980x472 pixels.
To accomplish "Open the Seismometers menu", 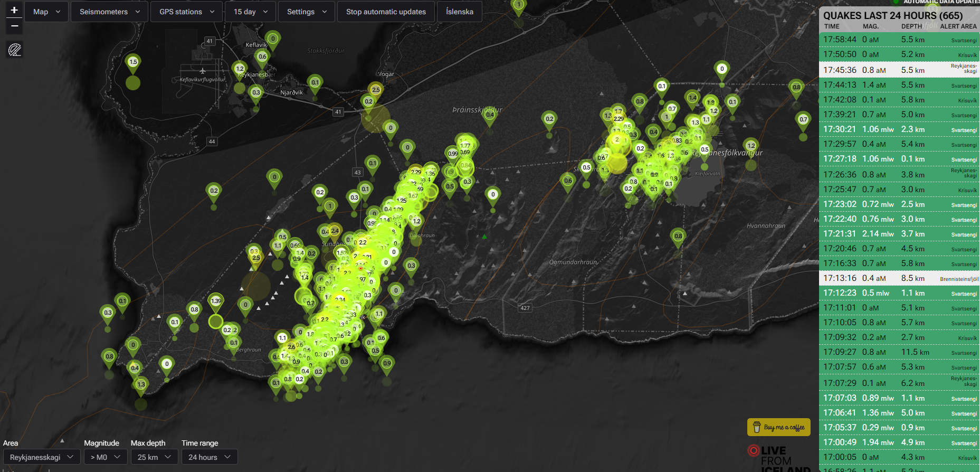I will (x=110, y=12).
